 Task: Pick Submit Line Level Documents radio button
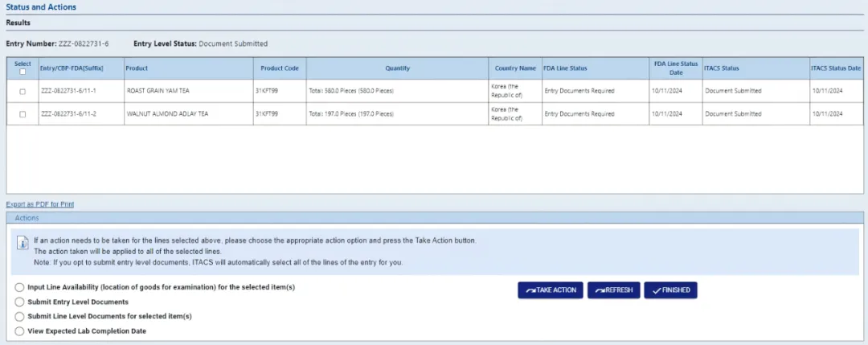coord(20,317)
